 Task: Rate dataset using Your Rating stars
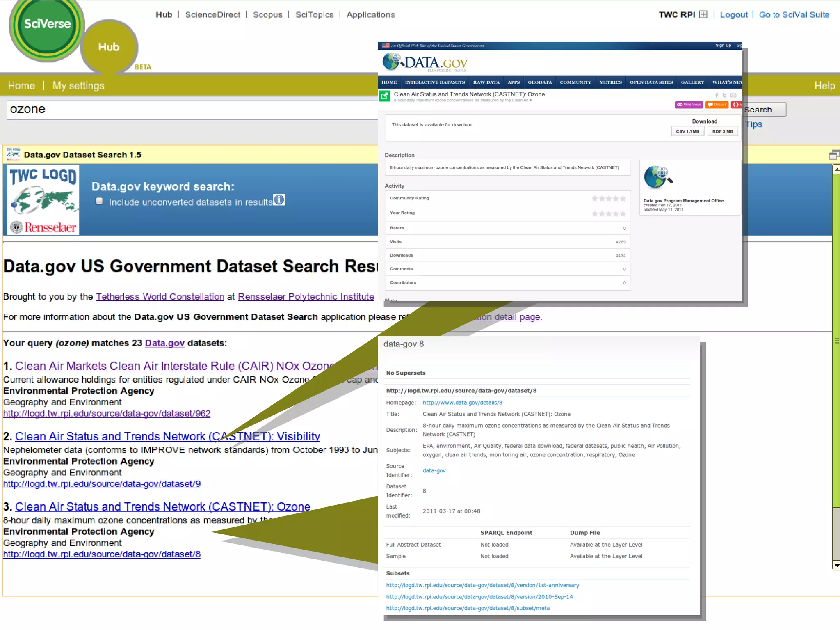point(608,213)
